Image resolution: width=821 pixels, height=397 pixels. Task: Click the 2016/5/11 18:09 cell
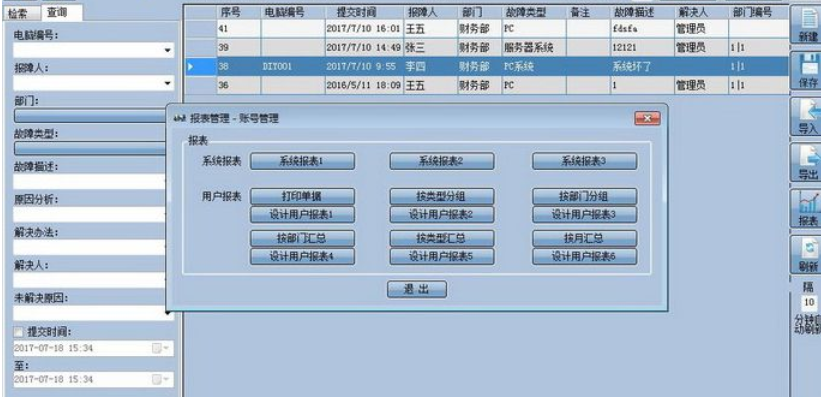coord(363,85)
